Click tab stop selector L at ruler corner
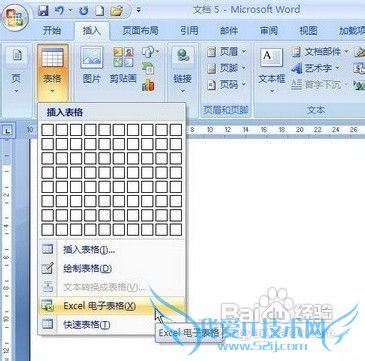Viewport: 365px width, 361px height. pyautogui.click(x=7, y=131)
